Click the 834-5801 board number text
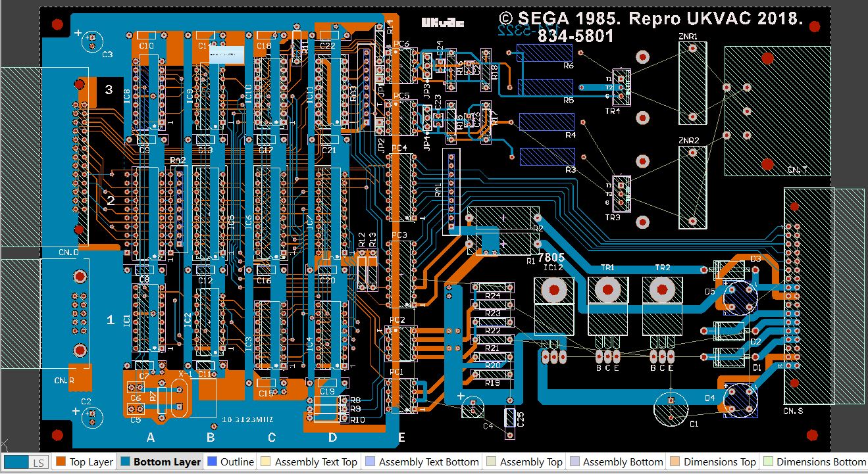 [575, 37]
